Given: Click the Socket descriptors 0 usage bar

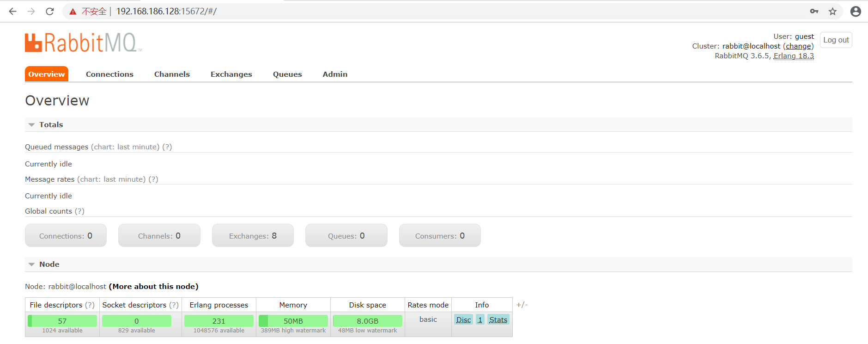Looking at the screenshot, I should (137, 321).
